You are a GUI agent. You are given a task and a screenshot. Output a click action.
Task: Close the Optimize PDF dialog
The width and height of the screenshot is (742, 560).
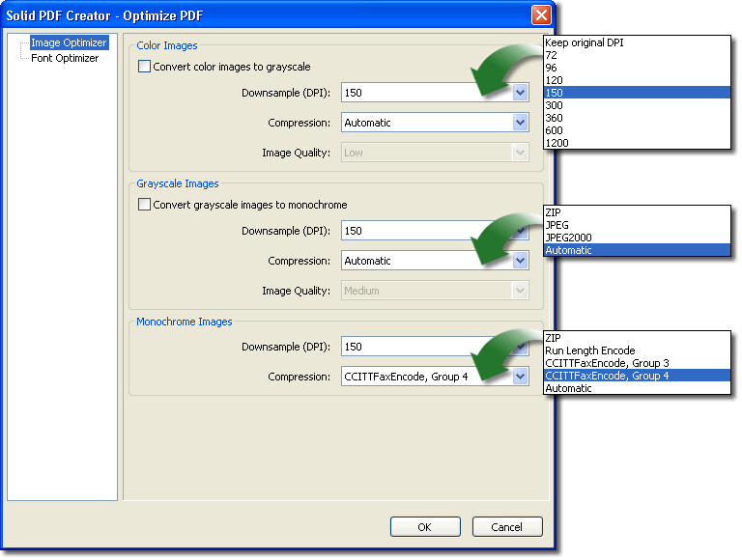pyautogui.click(x=541, y=15)
